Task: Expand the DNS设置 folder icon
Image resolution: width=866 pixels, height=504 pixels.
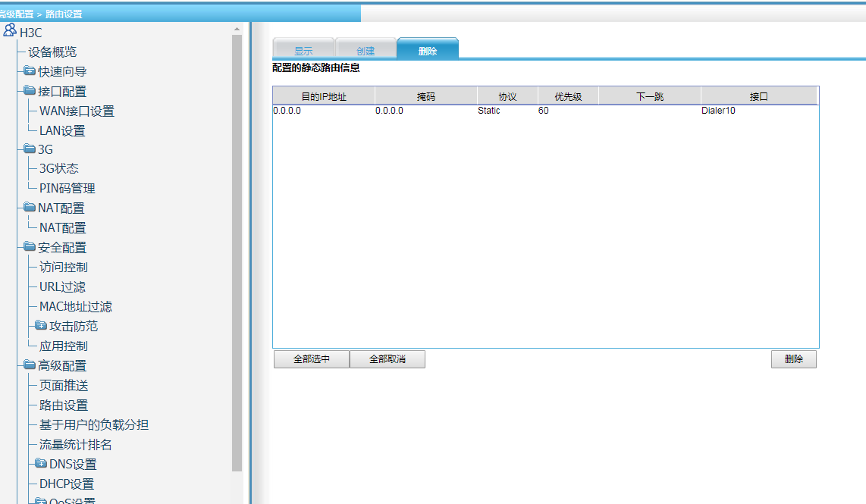Action: tap(41, 462)
